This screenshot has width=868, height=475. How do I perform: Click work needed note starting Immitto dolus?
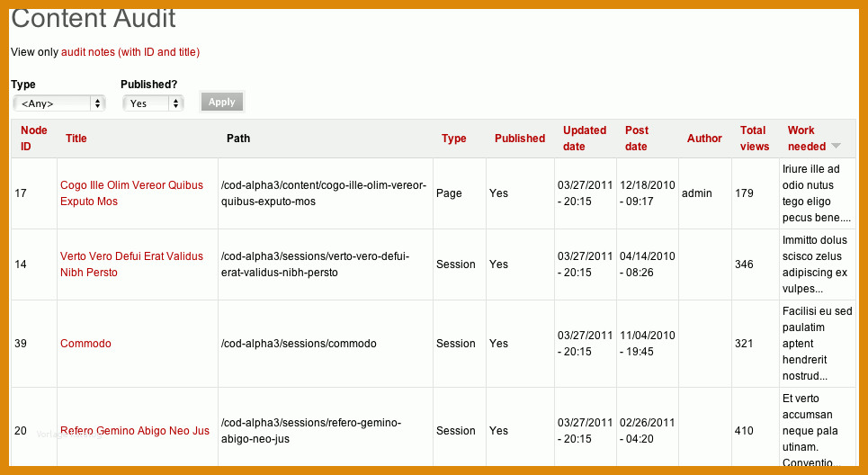[x=815, y=264]
